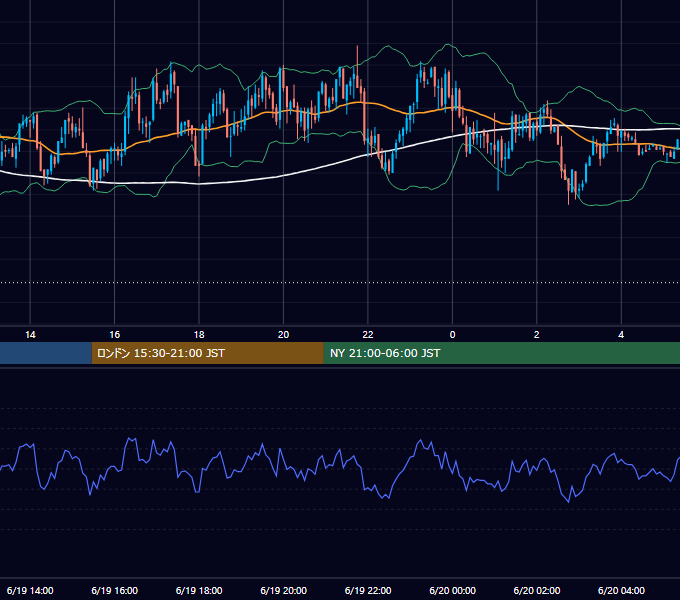The image size is (680, 600).
Task: Click the 6/20 00:00 date label
Action: pyautogui.click(x=452, y=590)
